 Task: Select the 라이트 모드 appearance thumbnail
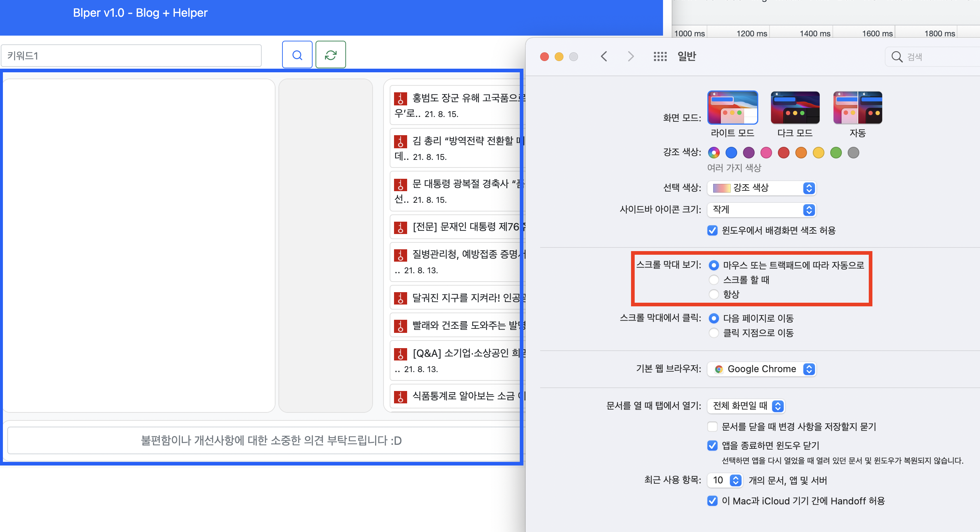[x=732, y=108]
